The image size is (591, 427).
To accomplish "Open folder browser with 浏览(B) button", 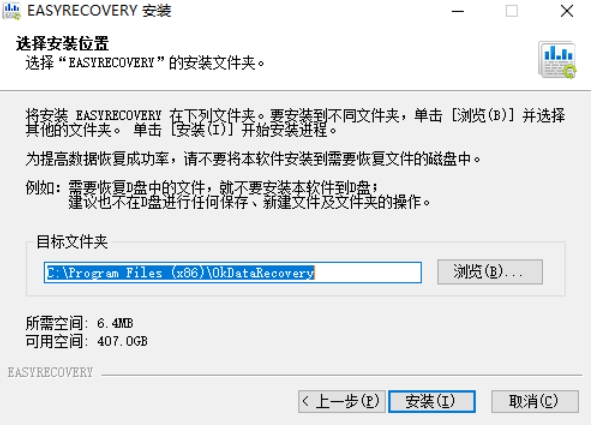I will point(490,272).
